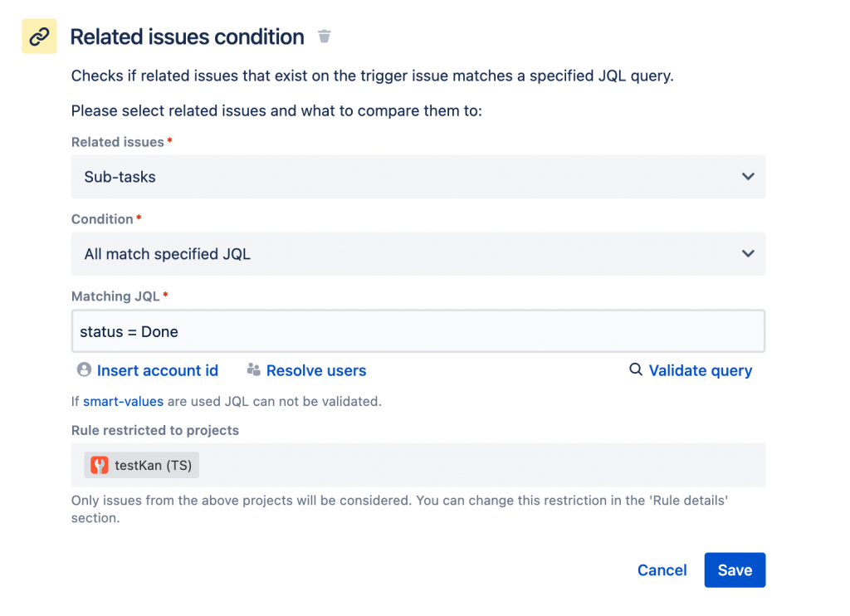850x616 pixels.
Task: Cancel the related issues condition
Action: (662, 570)
